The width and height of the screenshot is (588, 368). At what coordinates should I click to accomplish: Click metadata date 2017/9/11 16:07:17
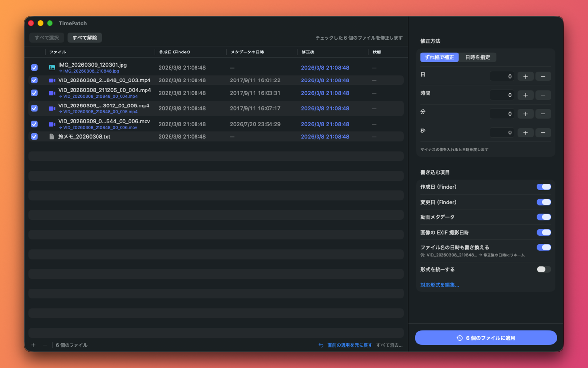(255, 108)
